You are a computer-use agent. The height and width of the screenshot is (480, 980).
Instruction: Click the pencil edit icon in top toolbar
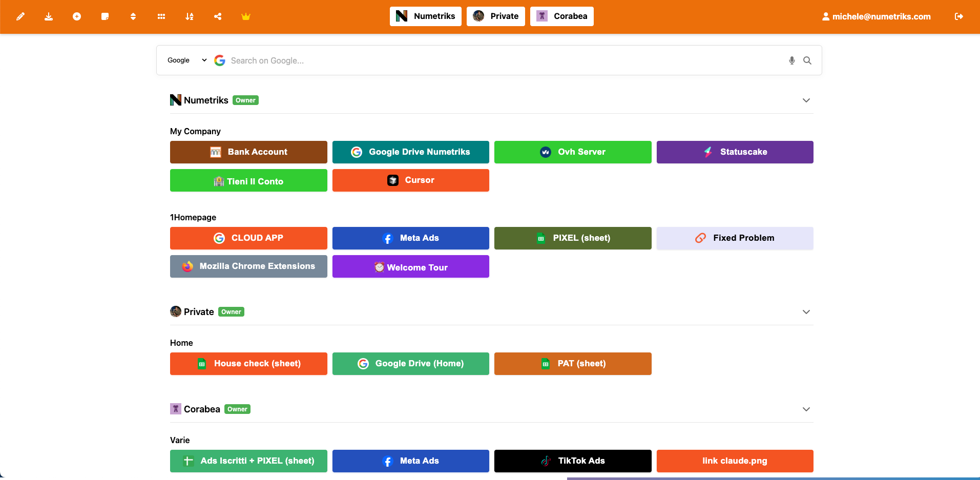pyautogui.click(x=20, y=16)
